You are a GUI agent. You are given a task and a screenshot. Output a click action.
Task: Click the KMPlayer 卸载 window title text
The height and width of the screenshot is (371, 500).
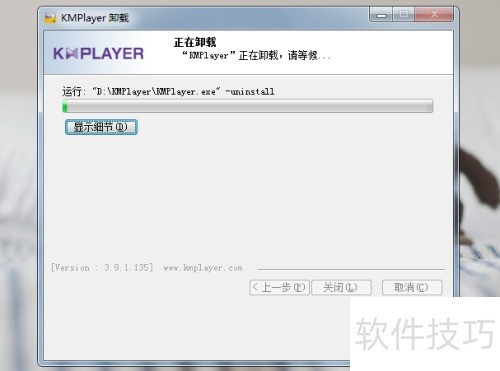click(x=95, y=18)
